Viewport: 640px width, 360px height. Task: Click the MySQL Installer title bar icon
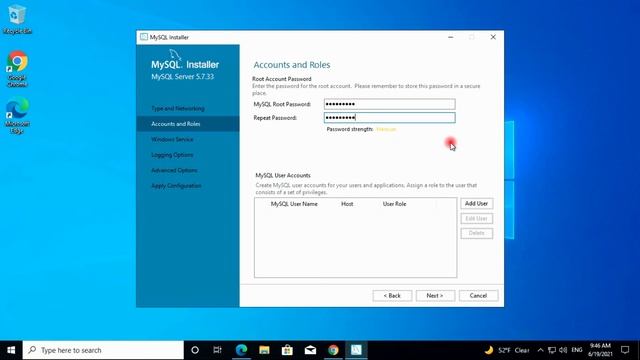click(144, 37)
